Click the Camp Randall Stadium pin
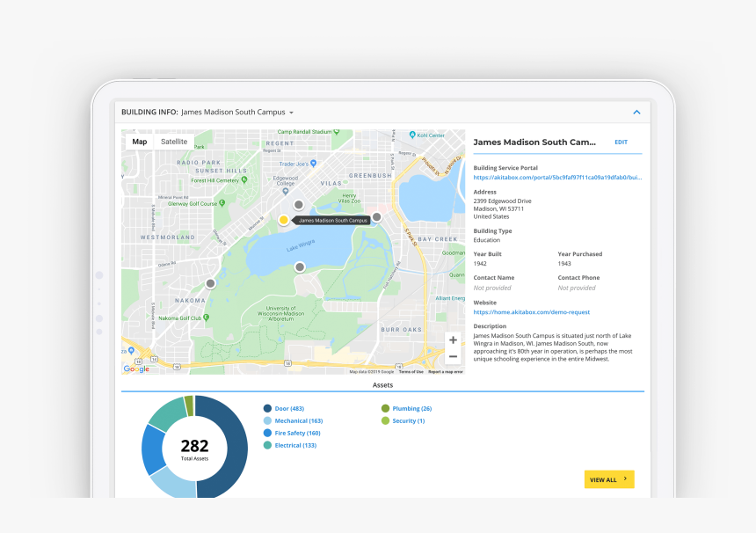 click(337, 132)
